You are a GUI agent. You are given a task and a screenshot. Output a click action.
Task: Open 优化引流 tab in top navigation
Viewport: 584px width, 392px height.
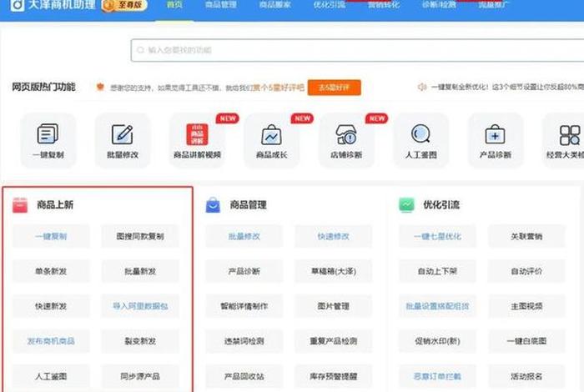(330, 5)
